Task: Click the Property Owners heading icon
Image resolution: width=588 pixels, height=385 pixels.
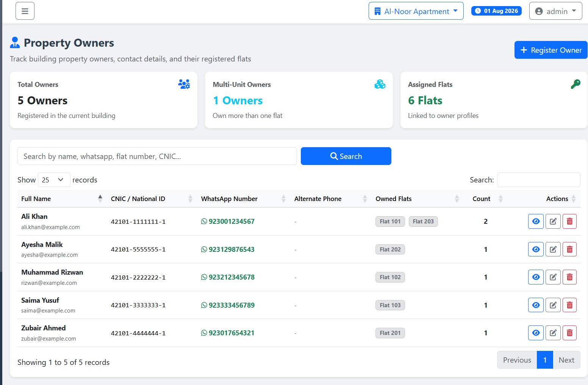Action: [x=15, y=42]
